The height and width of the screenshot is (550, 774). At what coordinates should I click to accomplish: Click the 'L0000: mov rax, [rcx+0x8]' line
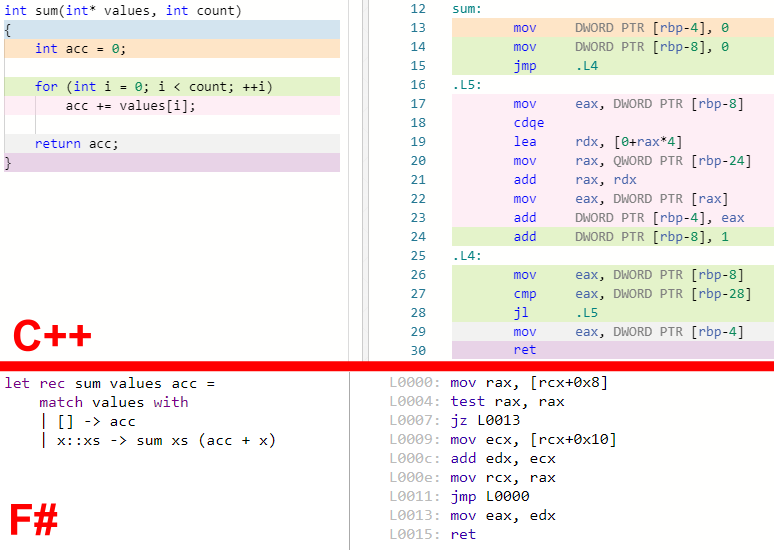[499, 383]
